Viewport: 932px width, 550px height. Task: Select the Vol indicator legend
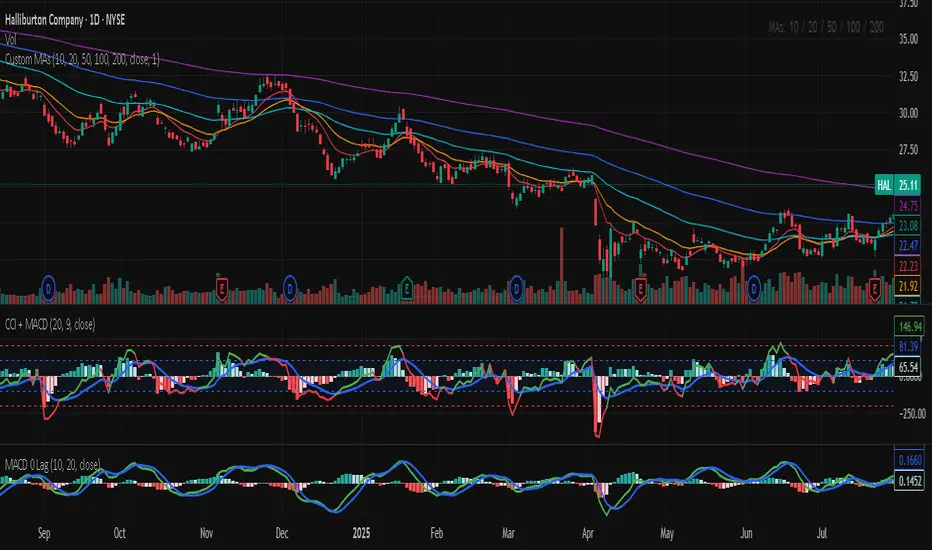point(11,40)
